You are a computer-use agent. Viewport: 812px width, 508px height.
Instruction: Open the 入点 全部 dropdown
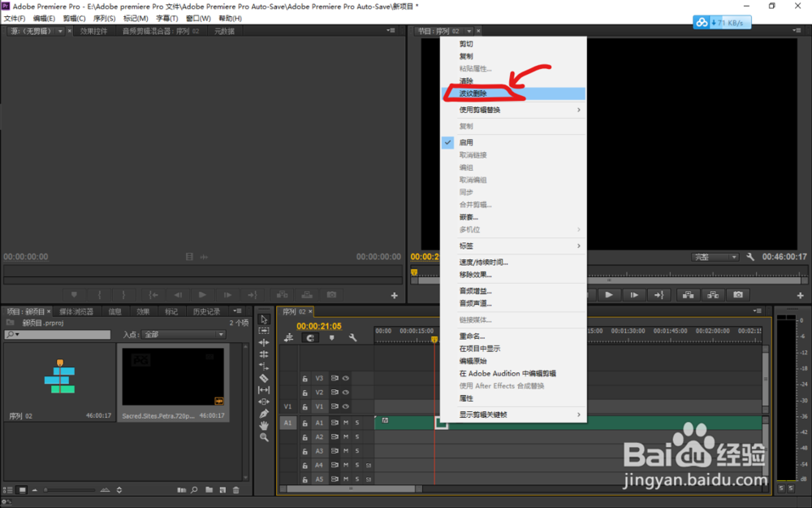click(x=184, y=334)
